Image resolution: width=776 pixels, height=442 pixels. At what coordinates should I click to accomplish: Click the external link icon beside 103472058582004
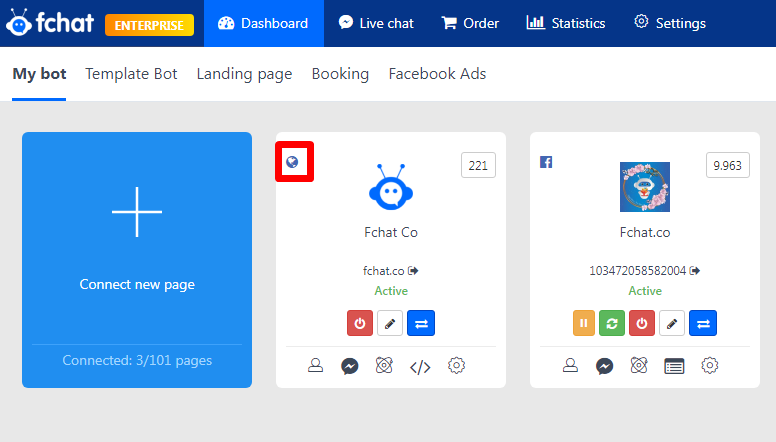tap(695, 271)
